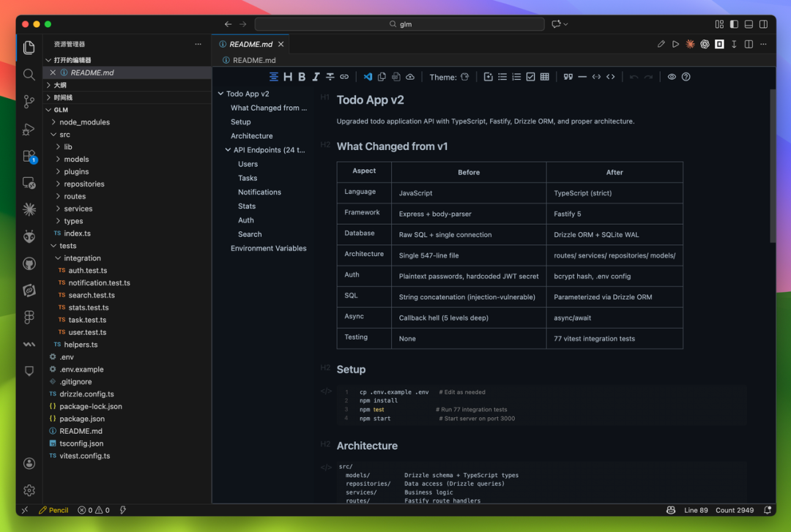Click the glm search field in title bar
This screenshot has height=532, width=791.
(399, 24)
